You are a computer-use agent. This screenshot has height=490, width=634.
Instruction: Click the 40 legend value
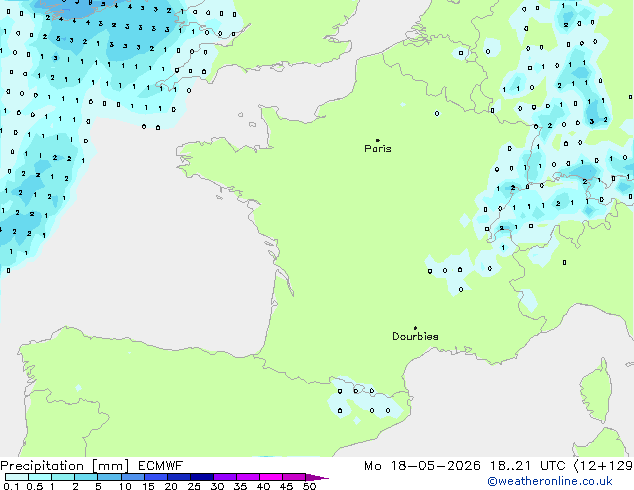(x=263, y=486)
